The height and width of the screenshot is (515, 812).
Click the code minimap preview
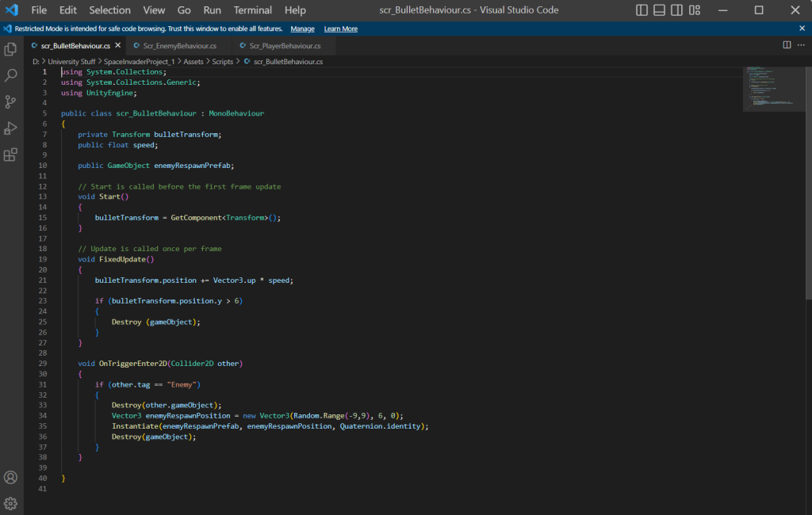(x=773, y=89)
